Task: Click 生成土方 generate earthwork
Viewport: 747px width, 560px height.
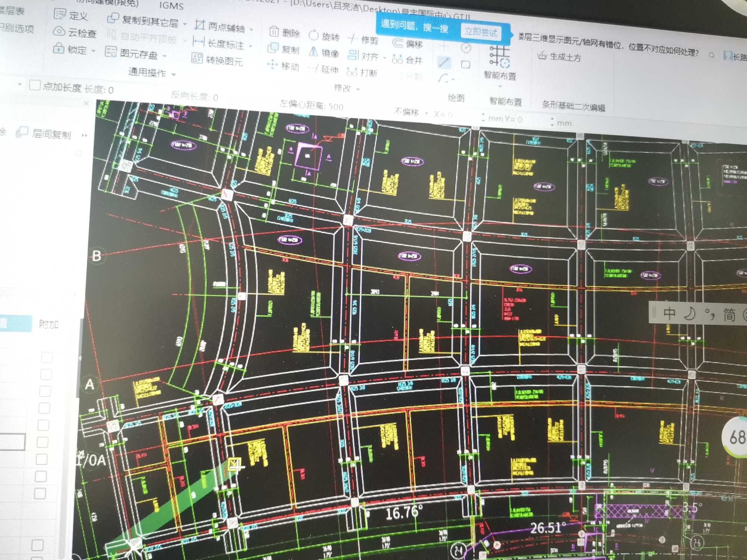Action: (559, 57)
